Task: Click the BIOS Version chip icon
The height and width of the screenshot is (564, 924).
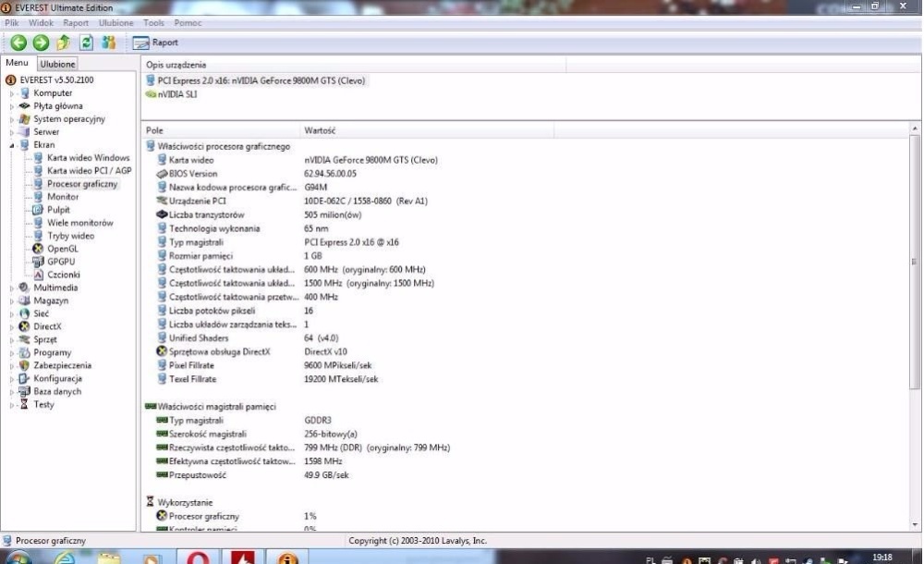Action: [162, 174]
